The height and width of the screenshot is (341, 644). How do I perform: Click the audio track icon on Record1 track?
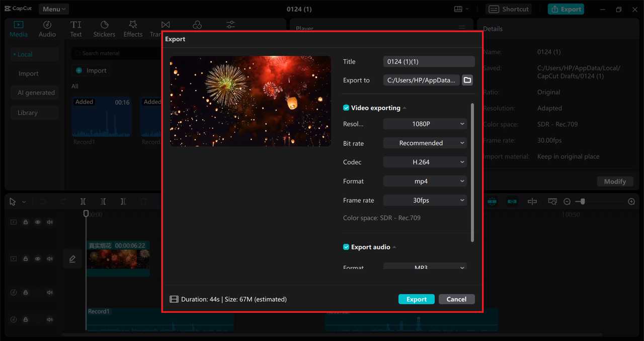coord(14,319)
